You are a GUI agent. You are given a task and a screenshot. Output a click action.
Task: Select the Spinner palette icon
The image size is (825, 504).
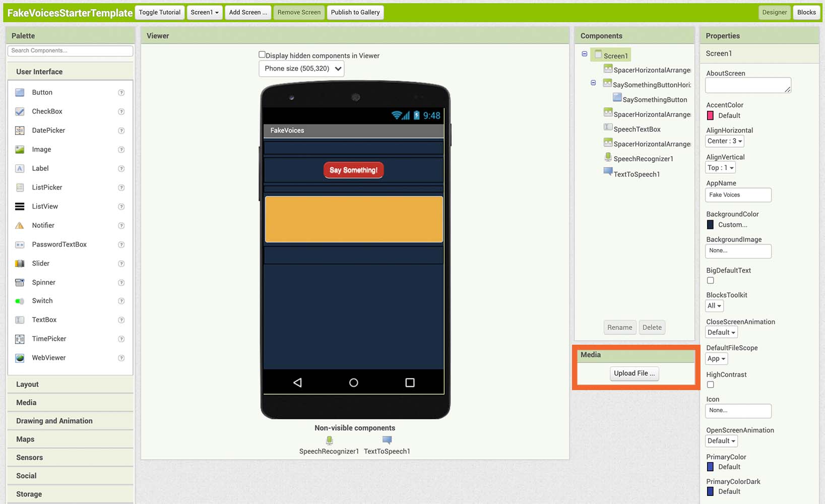tap(20, 282)
